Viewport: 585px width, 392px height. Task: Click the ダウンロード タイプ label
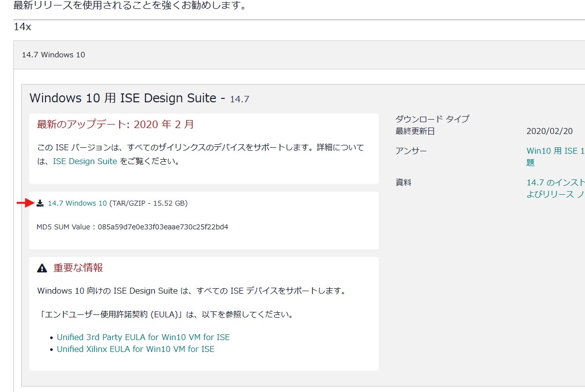click(432, 119)
